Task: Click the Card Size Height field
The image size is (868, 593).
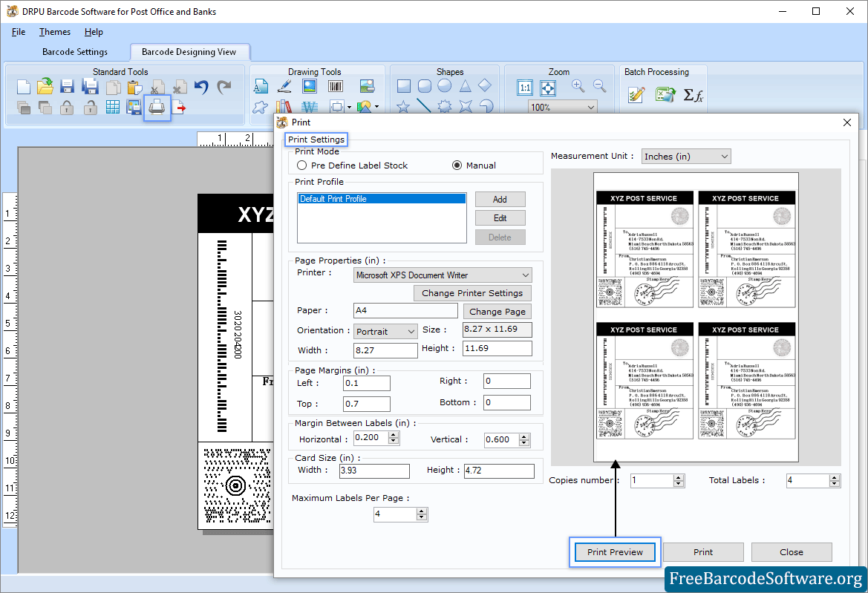Action: coord(499,471)
